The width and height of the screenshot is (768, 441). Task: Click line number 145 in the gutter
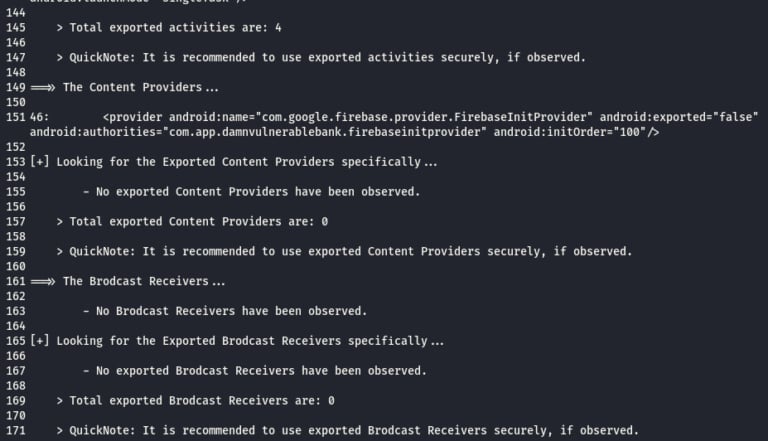tap(16, 28)
